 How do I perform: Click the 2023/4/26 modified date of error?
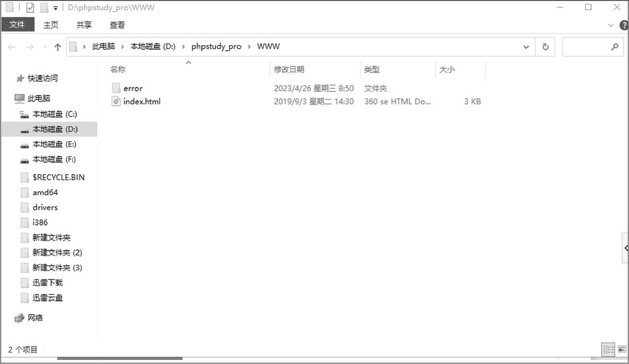[314, 88]
